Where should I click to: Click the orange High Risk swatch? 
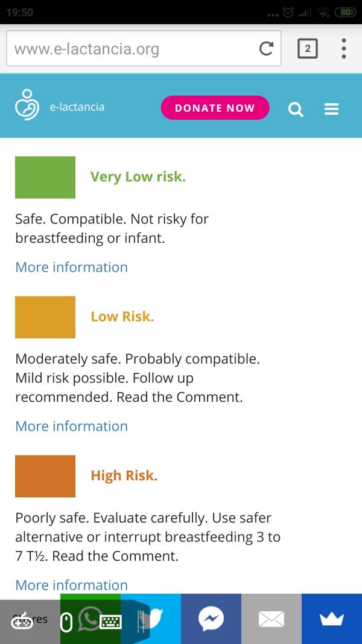45,476
